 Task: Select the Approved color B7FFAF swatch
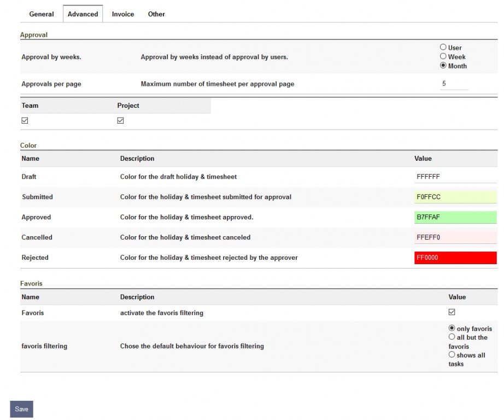coord(455,217)
